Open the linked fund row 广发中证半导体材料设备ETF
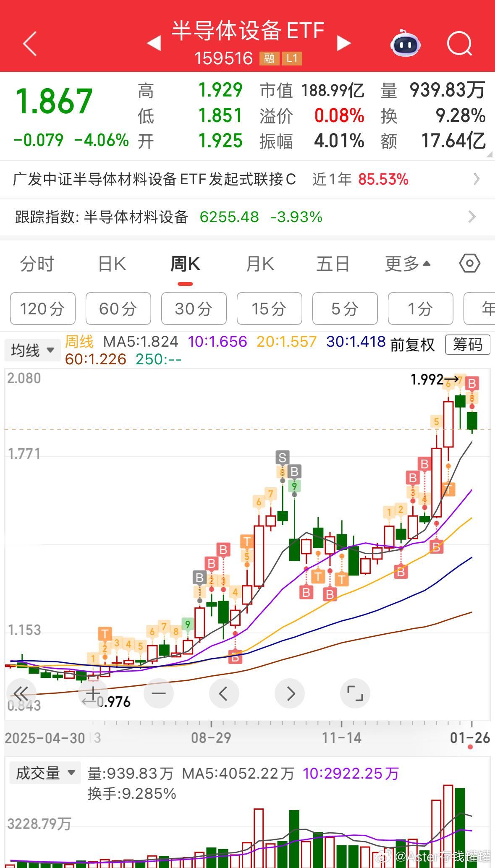The height and width of the screenshot is (868, 495). click(x=247, y=179)
